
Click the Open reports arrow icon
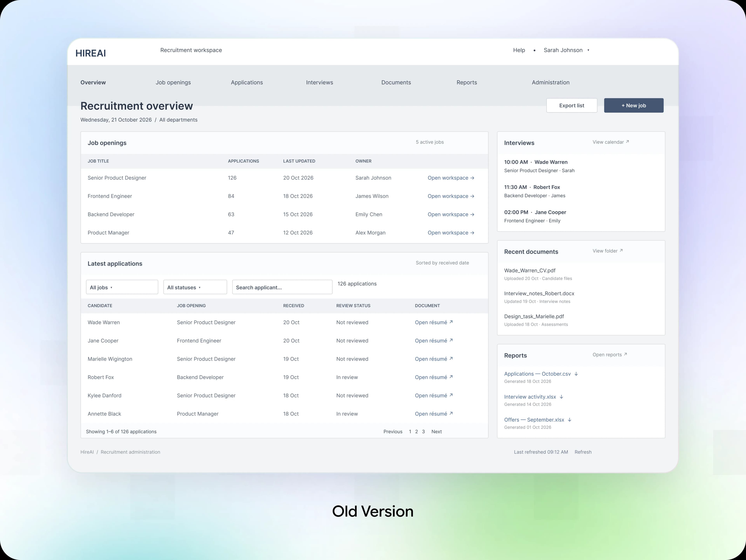[x=625, y=354]
